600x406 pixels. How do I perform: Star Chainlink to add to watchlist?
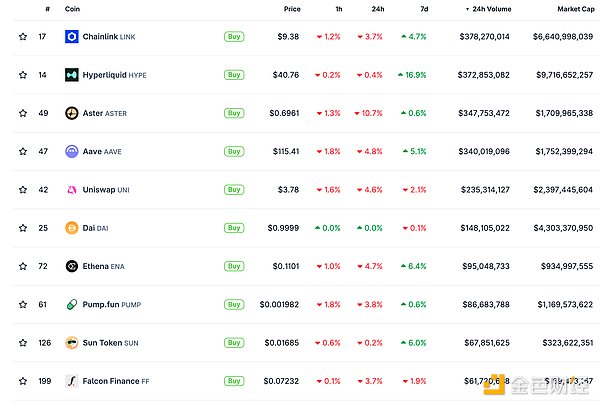point(22,37)
